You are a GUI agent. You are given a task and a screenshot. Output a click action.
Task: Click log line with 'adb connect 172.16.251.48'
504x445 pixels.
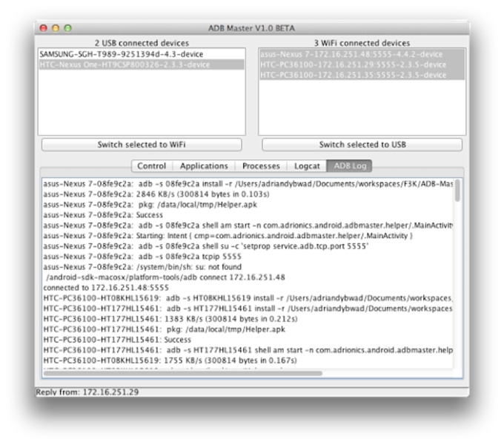click(165, 277)
